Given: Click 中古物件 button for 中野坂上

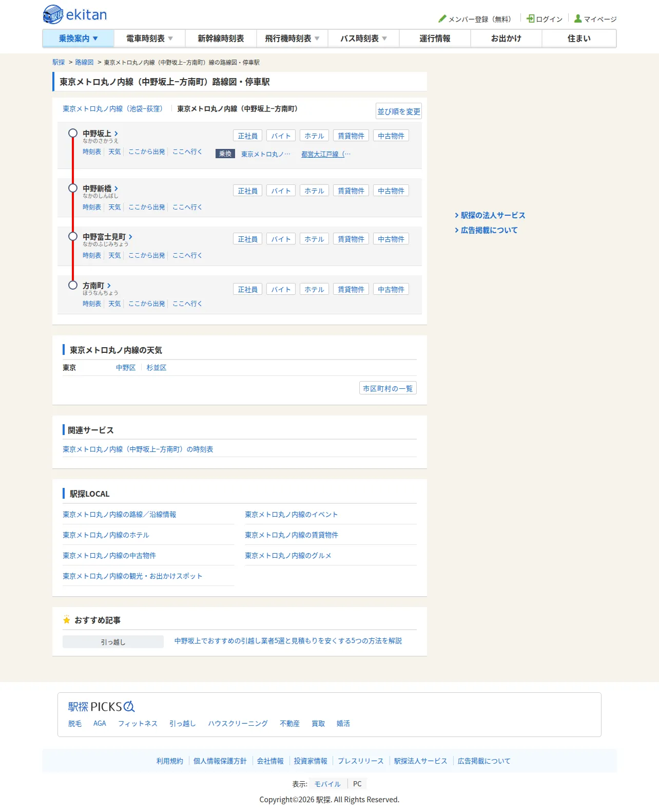Looking at the screenshot, I should 391,136.
